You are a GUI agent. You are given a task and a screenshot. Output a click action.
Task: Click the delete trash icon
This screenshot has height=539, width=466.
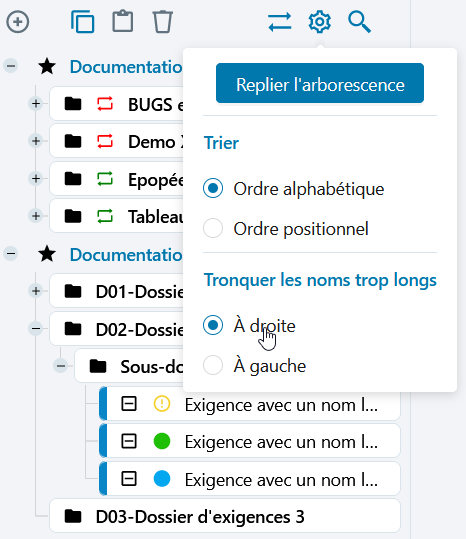162,22
